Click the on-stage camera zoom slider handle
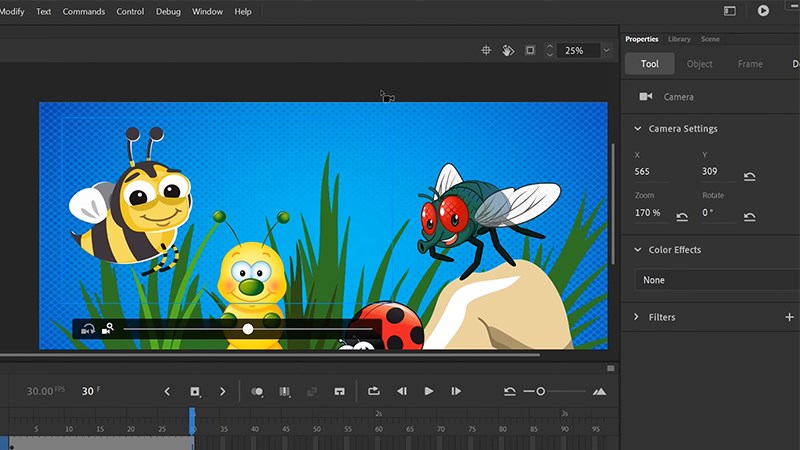The image size is (800, 450). pos(248,328)
